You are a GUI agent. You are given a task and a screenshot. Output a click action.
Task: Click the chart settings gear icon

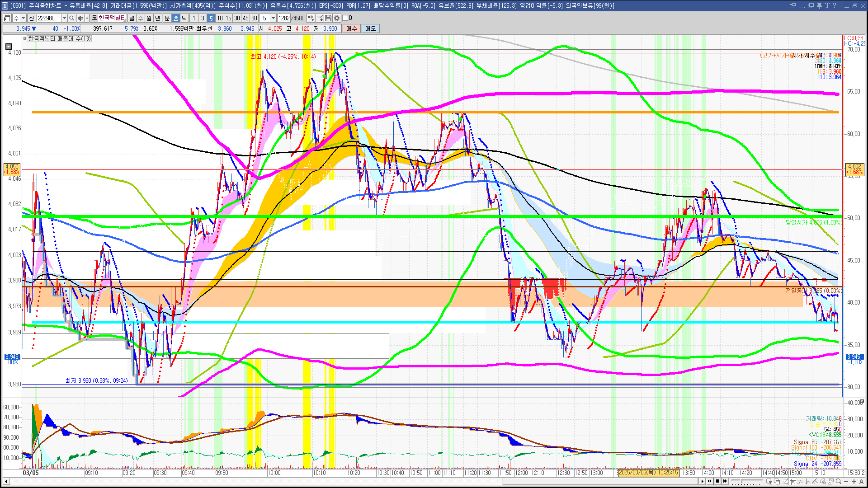click(337, 18)
